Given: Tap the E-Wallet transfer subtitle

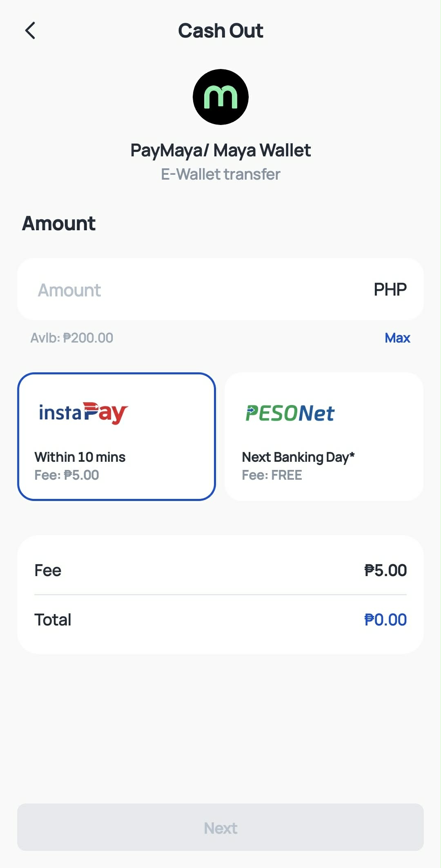Looking at the screenshot, I should click(x=220, y=174).
